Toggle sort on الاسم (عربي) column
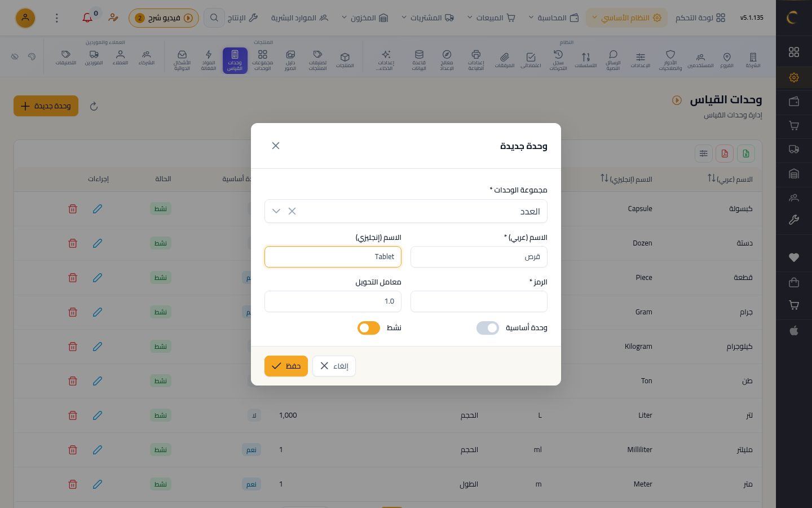This screenshot has width=812, height=508. click(x=712, y=178)
